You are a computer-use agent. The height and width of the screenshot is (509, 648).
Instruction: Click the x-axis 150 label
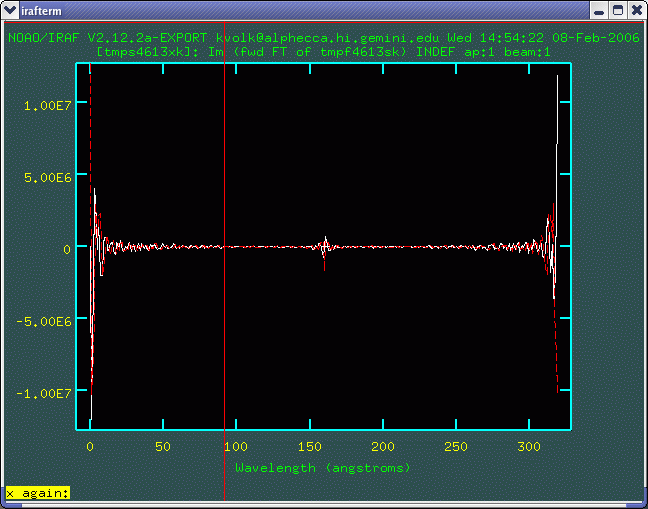point(310,447)
